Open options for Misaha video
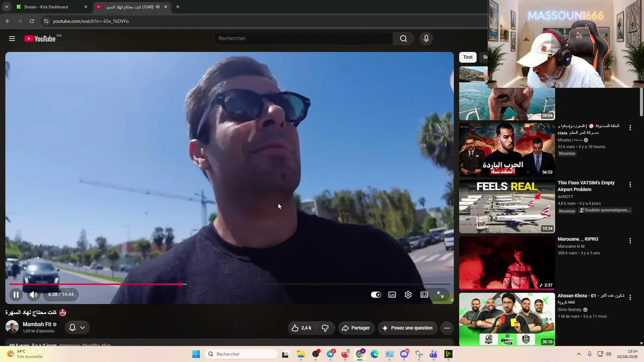 click(630, 128)
